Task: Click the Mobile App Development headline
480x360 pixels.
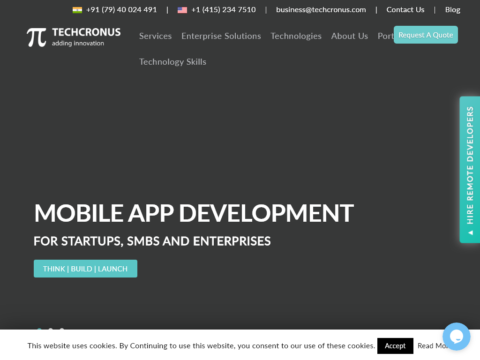Action: 194,213
